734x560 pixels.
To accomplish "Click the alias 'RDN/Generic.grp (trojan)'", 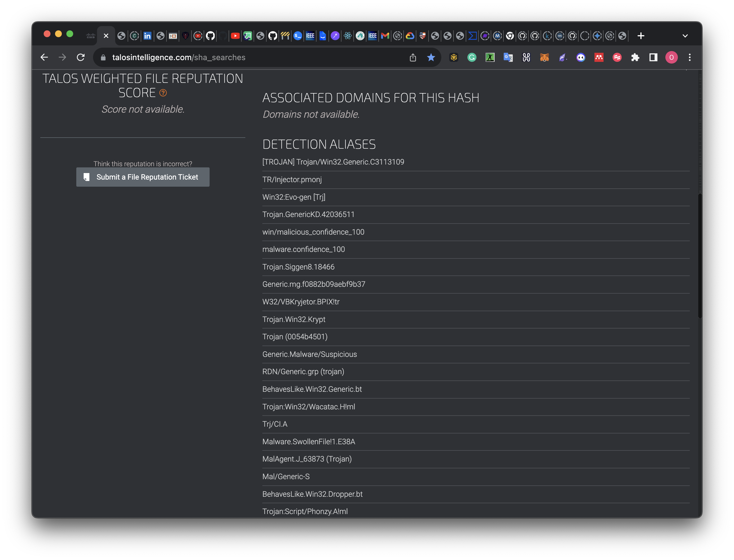I will (x=303, y=372).
